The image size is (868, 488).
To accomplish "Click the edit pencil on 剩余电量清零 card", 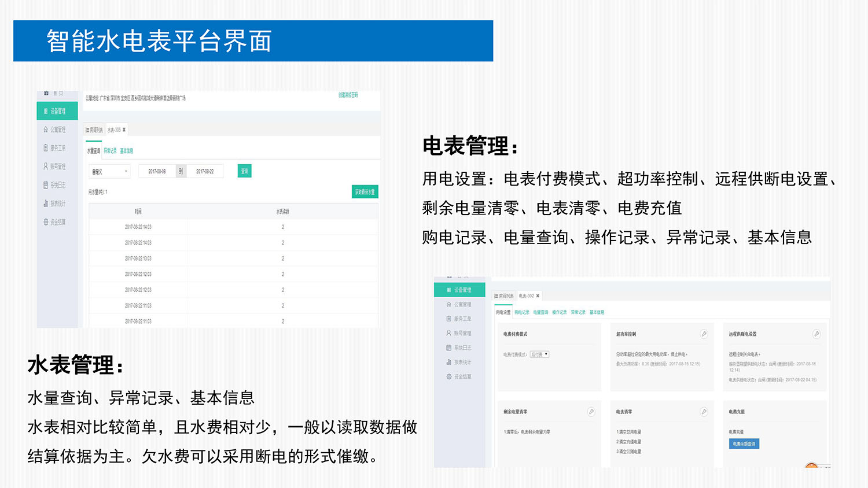I will [x=591, y=412].
